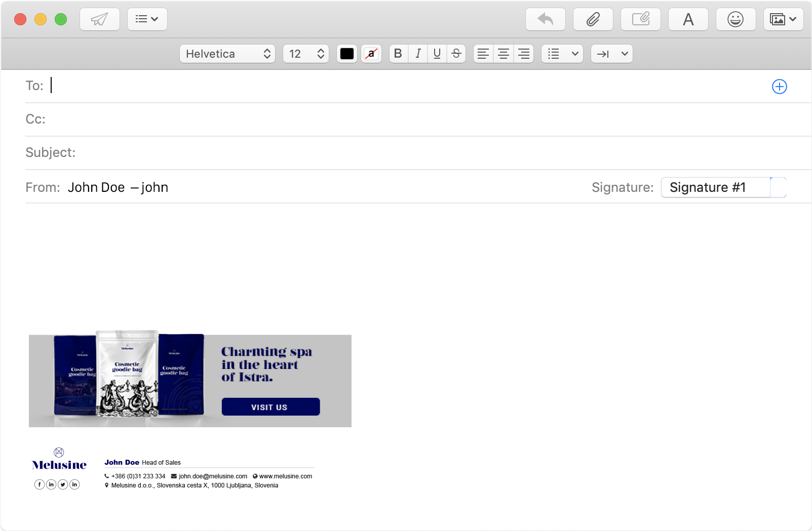Toggle italic formatting
This screenshot has width=812, height=531.
tap(418, 54)
